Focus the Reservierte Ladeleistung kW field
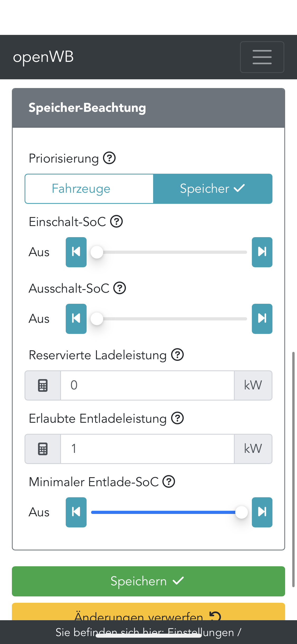Viewport: 297px width, 644px height. tap(147, 385)
